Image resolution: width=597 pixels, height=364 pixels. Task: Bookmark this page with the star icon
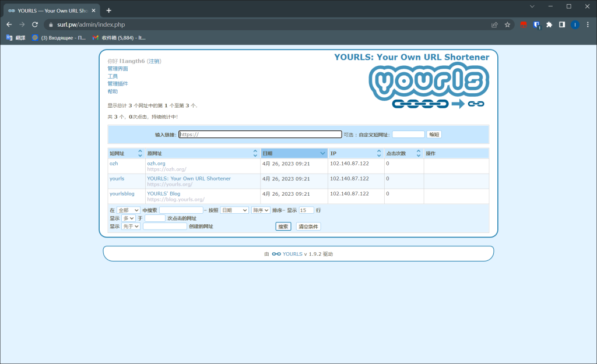pos(507,24)
